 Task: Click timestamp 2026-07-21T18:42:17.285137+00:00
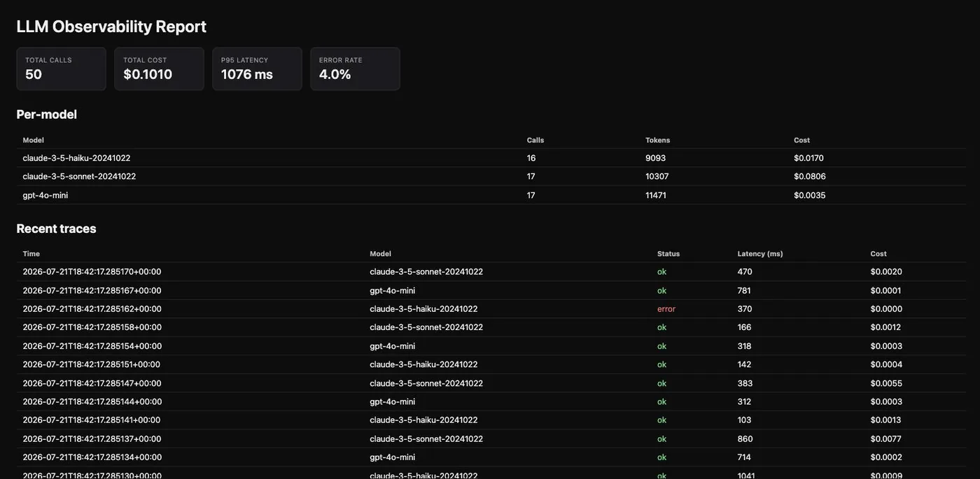coord(92,438)
